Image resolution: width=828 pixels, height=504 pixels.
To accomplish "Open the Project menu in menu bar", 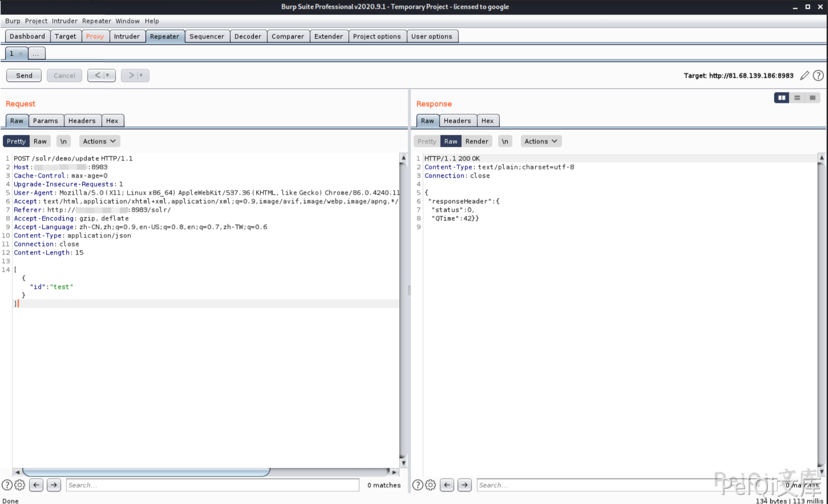I will (36, 21).
